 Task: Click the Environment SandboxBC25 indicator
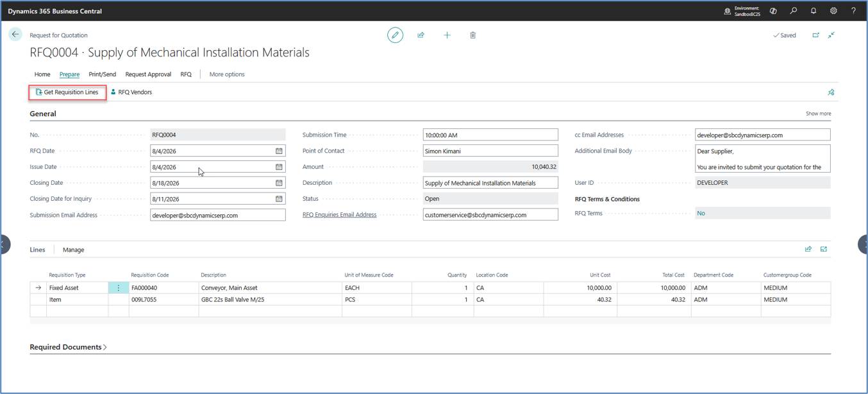click(x=742, y=11)
